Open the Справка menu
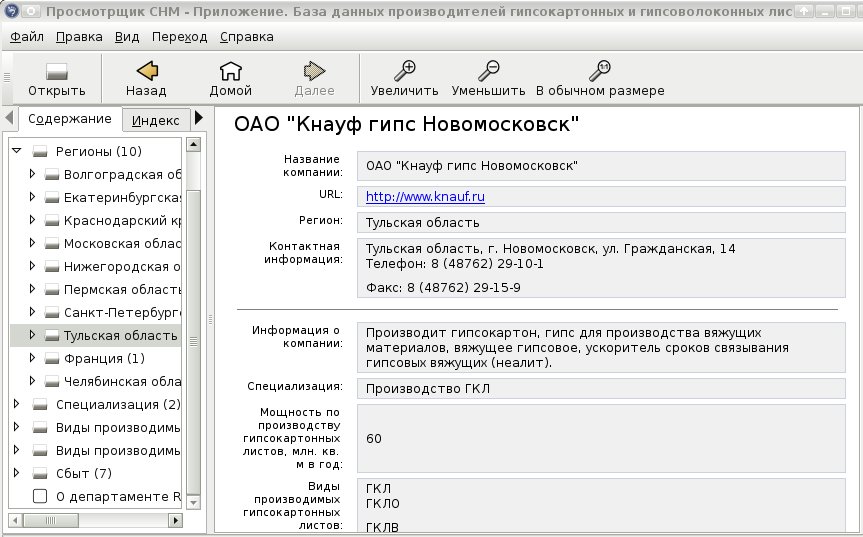Image resolution: width=863 pixels, height=537 pixels. point(247,37)
